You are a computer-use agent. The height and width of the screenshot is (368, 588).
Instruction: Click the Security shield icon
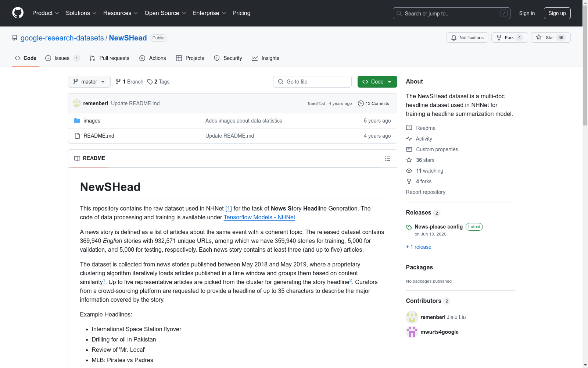tap(217, 58)
